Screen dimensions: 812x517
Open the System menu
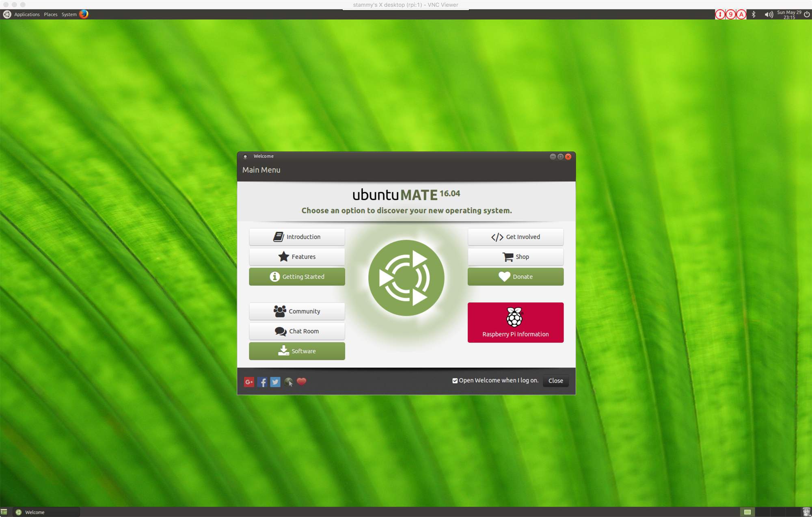click(69, 15)
